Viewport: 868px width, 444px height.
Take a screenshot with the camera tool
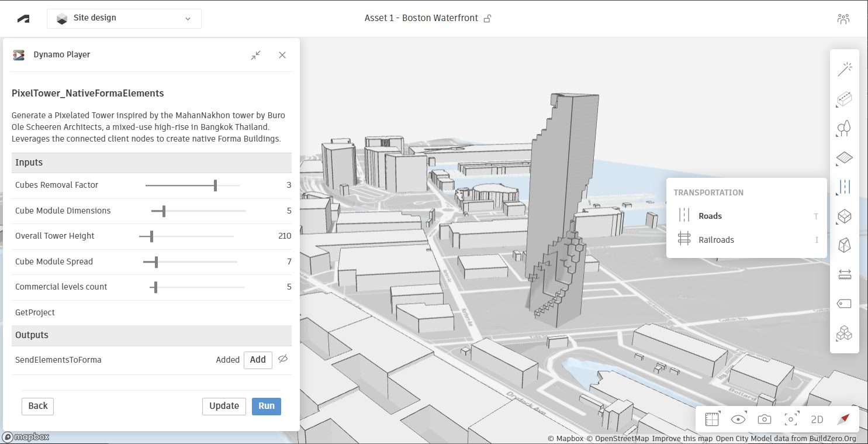tap(764, 419)
